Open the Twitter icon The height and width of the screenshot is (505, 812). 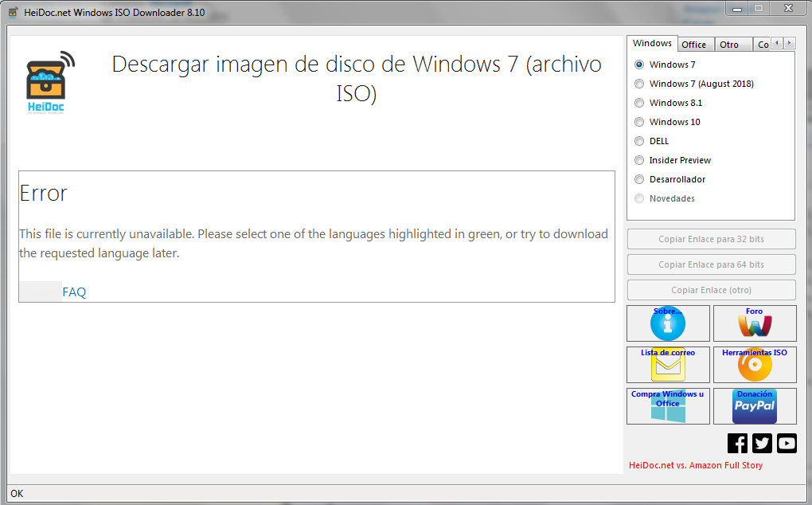click(x=763, y=444)
